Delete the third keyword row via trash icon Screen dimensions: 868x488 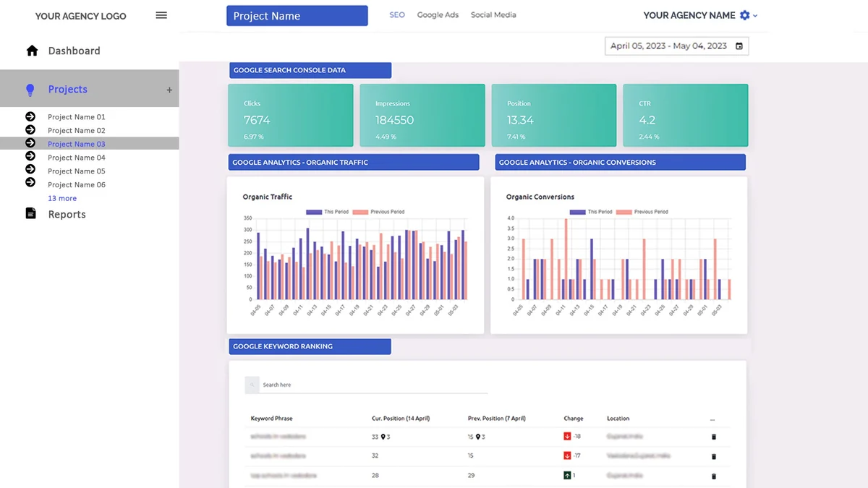click(714, 476)
